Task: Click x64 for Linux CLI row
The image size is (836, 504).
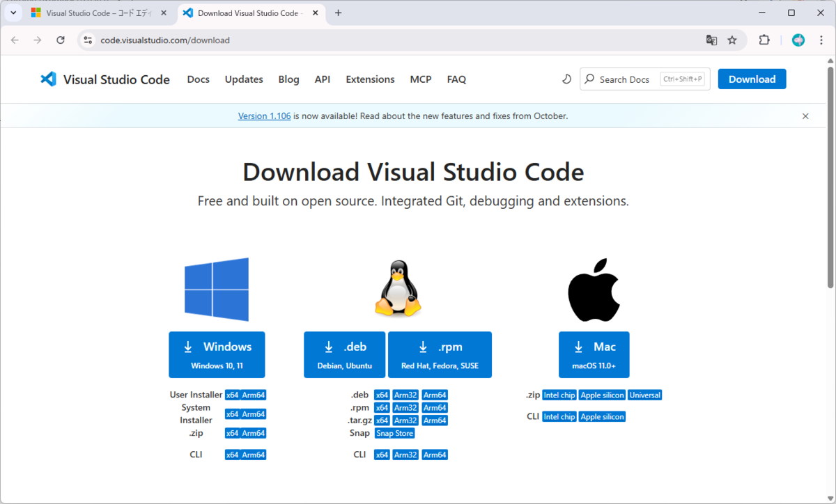Action: point(382,455)
